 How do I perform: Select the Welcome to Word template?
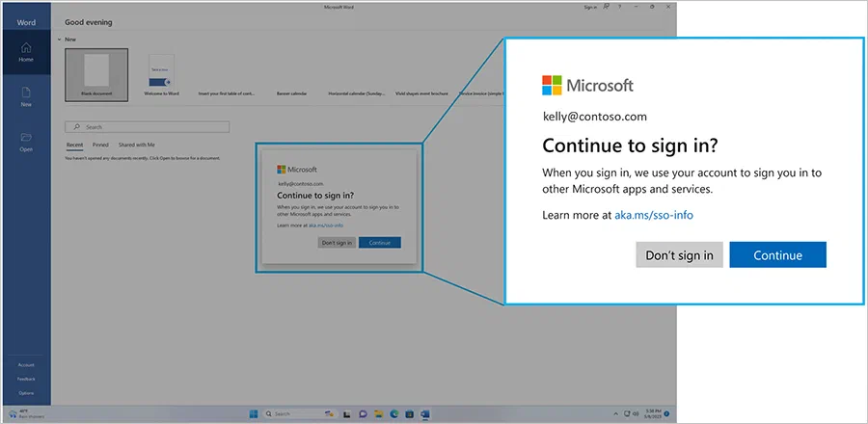(161, 76)
